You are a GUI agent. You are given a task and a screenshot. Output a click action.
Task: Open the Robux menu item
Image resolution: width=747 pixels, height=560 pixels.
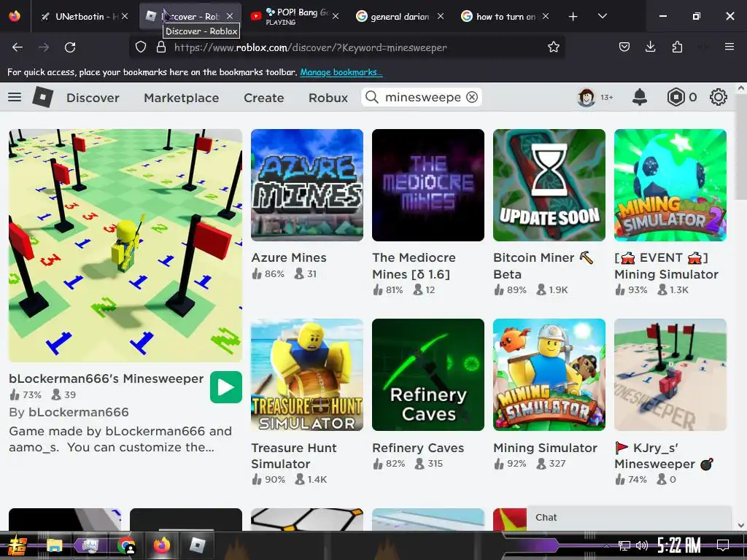[x=328, y=98]
